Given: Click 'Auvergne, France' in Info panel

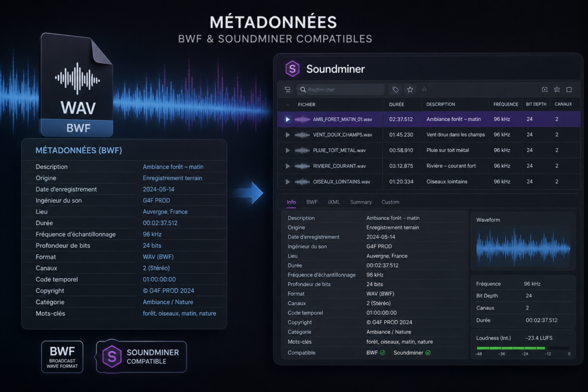Looking at the screenshot, I should click(x=386, y=256).
